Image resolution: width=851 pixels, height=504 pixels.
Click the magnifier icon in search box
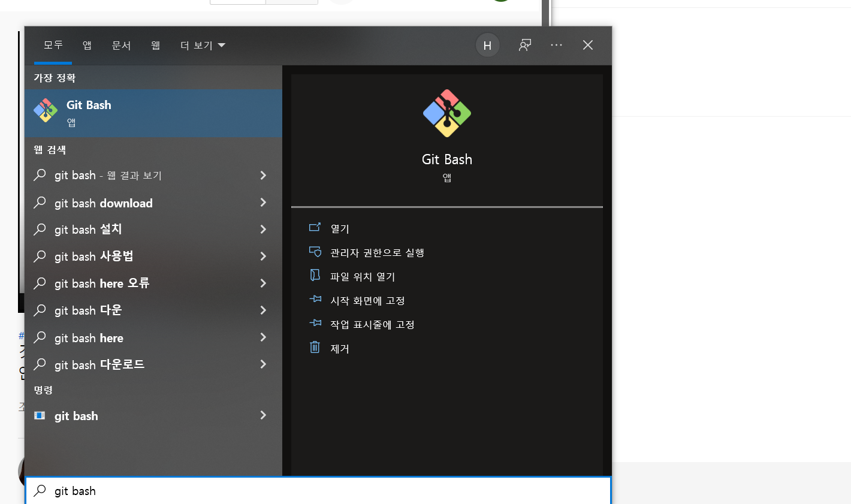(40, 490)
